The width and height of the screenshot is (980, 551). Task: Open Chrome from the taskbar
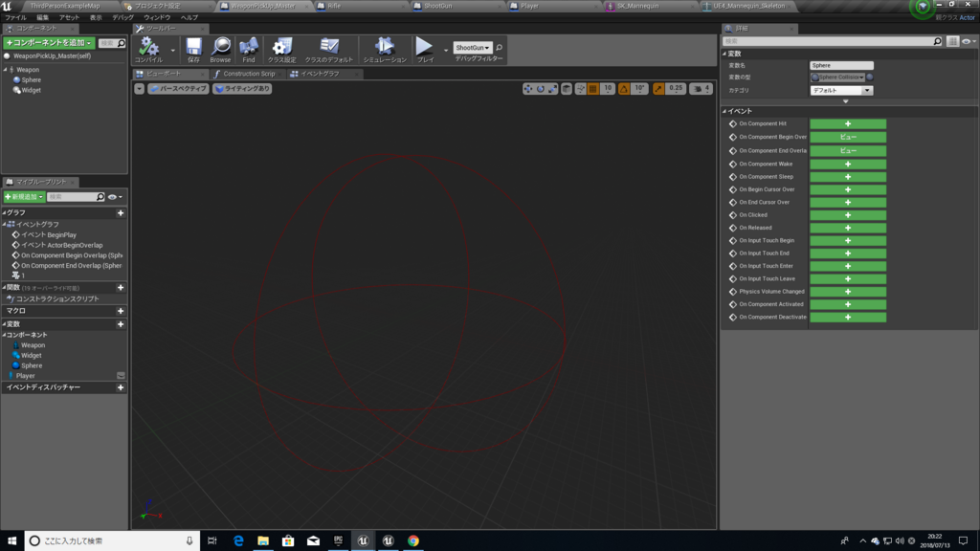[x=413, y=541]
